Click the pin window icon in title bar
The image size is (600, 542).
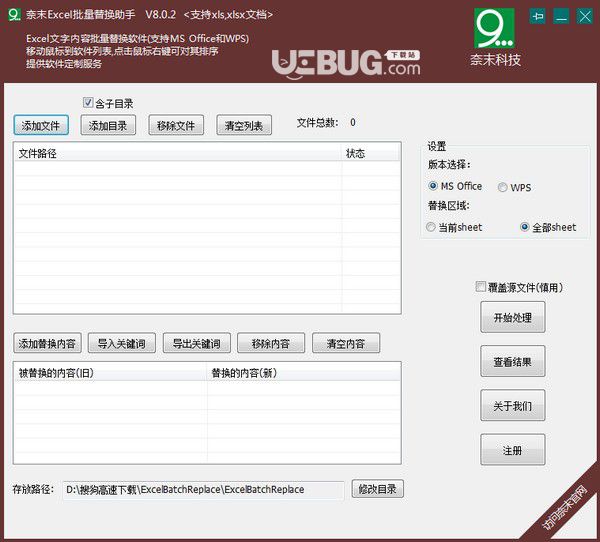point(538,16)
